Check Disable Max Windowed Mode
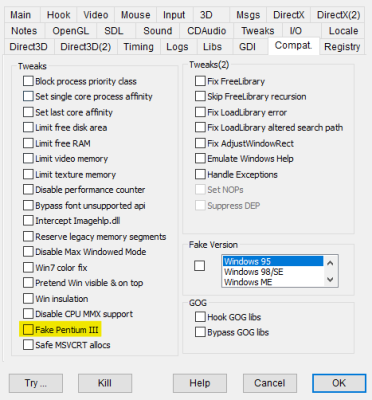Image resolution: width=372 pixels, height=400 pixels. pyautogui.click(x=28, y=251)
